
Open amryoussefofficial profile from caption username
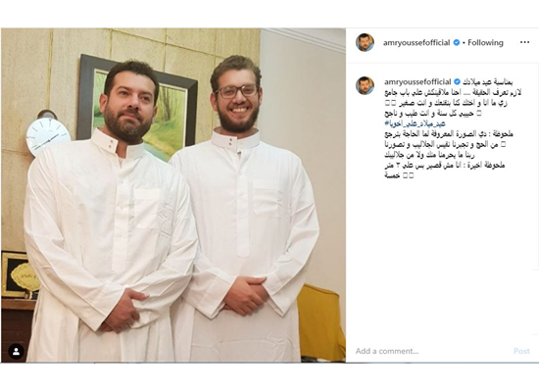click(417, 82)
